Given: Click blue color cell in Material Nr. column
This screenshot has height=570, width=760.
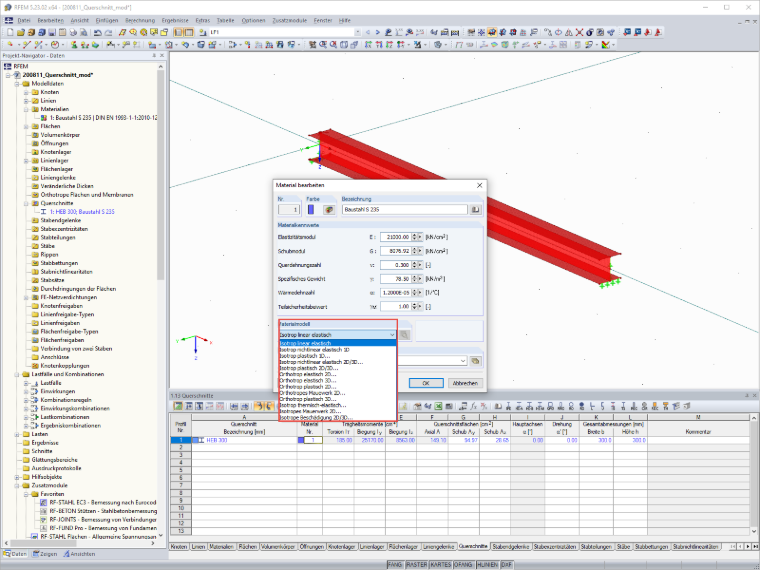Looking at the screenshot, I should coord(301,440).
